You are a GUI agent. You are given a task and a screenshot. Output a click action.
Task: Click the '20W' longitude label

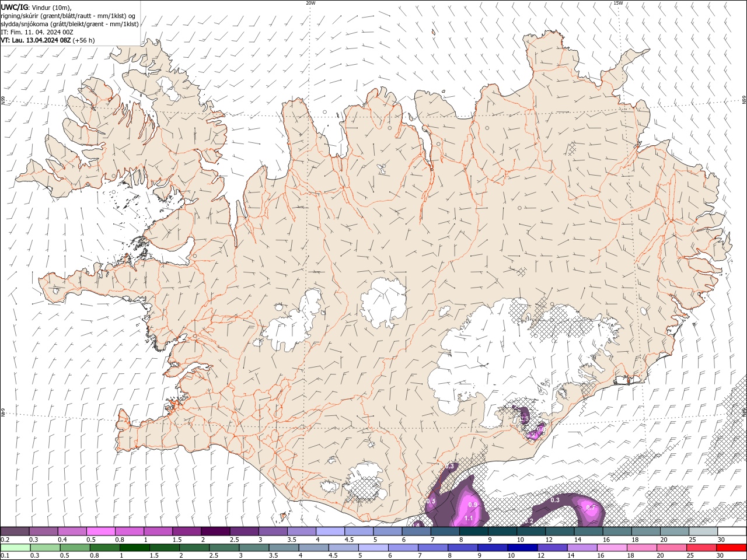(x=310, y=3)
